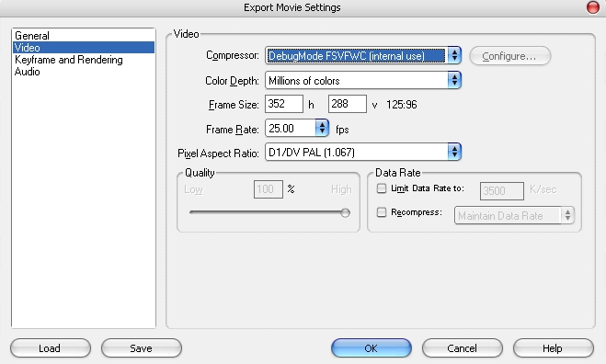The height and width of the screenshot is (364, 606).
Task: Click in the frame width field 352
Action: coord(284,104)
